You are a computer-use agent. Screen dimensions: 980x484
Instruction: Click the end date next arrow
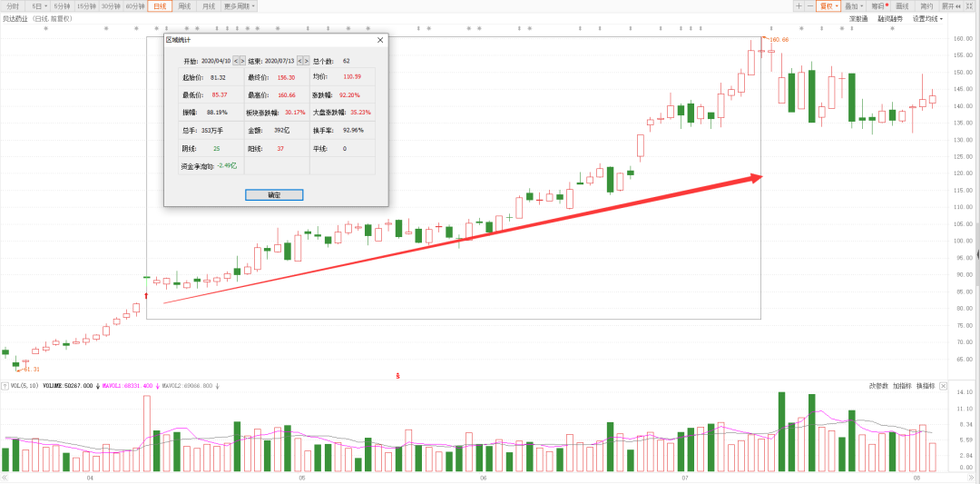pos(306,61)
